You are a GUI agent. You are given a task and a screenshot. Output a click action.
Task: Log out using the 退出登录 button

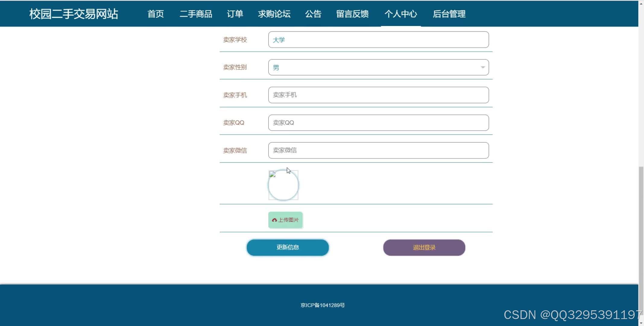pyautogui.click(x=424, y=248)
